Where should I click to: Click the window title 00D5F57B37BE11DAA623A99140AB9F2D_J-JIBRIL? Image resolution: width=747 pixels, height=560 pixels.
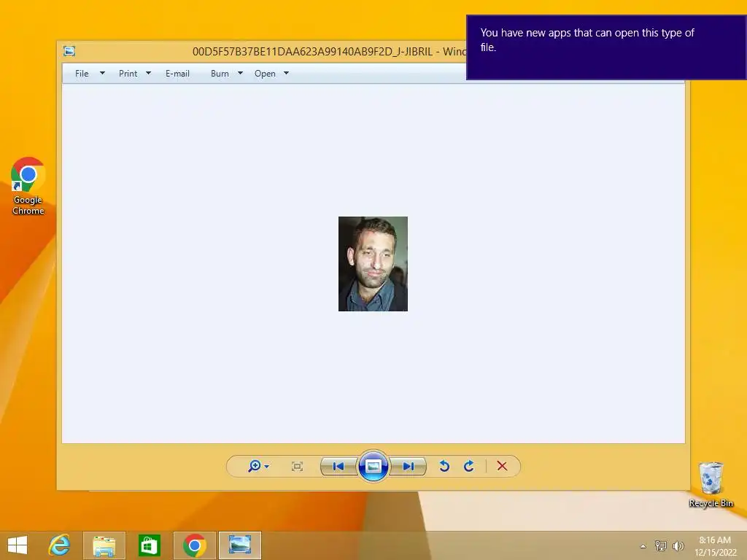point(312,52)
